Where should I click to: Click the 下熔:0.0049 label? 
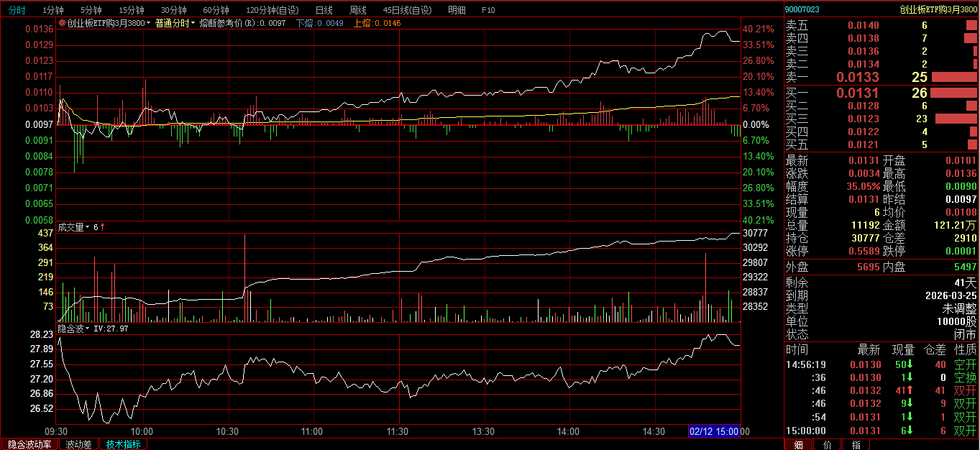click(x=320, y=23)
